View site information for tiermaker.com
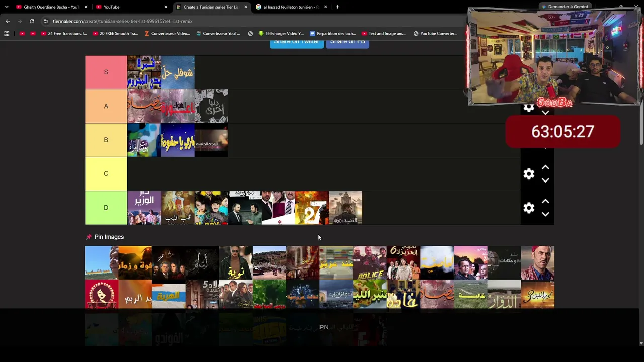 (x=46, y=21)
